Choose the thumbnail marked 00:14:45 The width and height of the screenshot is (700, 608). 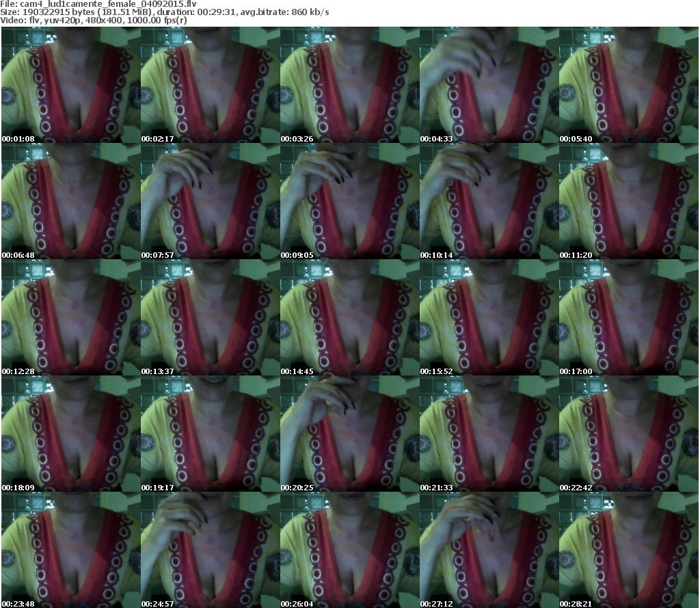(x=349, y=317)
